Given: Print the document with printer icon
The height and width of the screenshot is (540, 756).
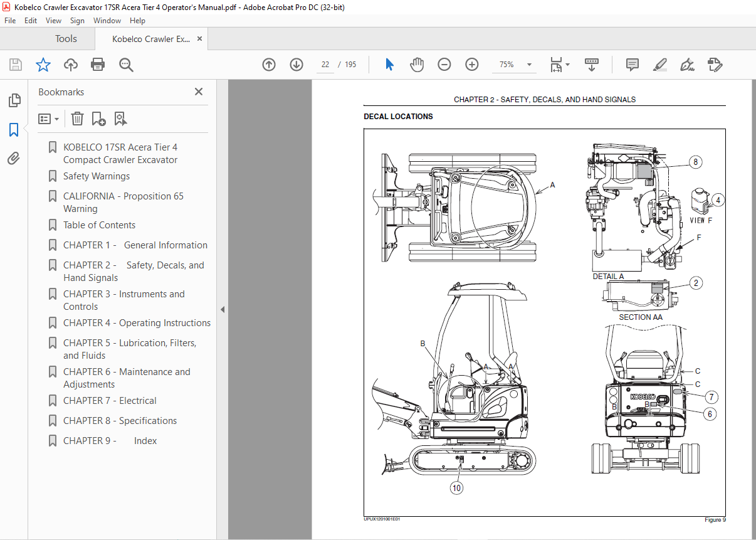Looking at the screenshot, I should point(98,65).
